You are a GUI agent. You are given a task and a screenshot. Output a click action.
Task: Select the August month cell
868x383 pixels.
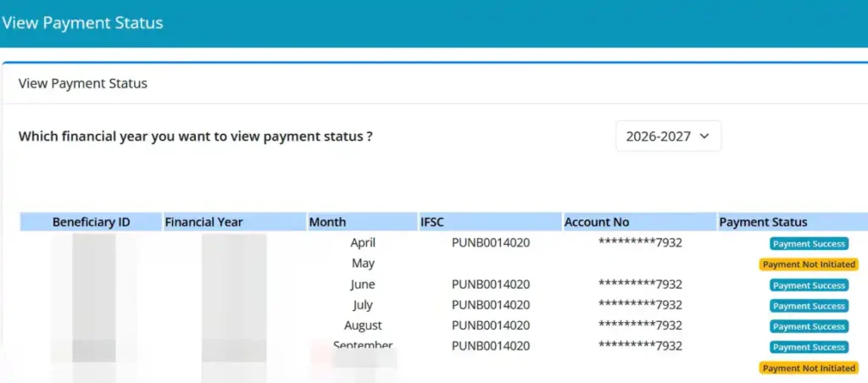coord(363,325)
